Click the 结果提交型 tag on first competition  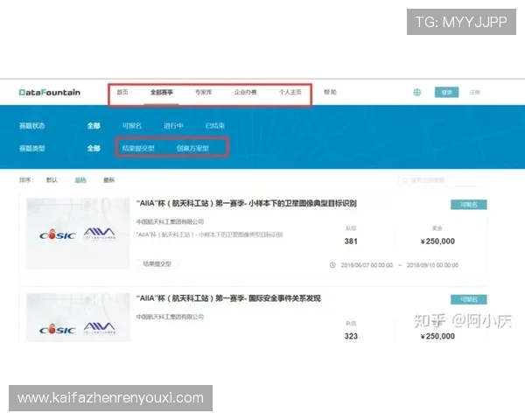coord(157,264)
